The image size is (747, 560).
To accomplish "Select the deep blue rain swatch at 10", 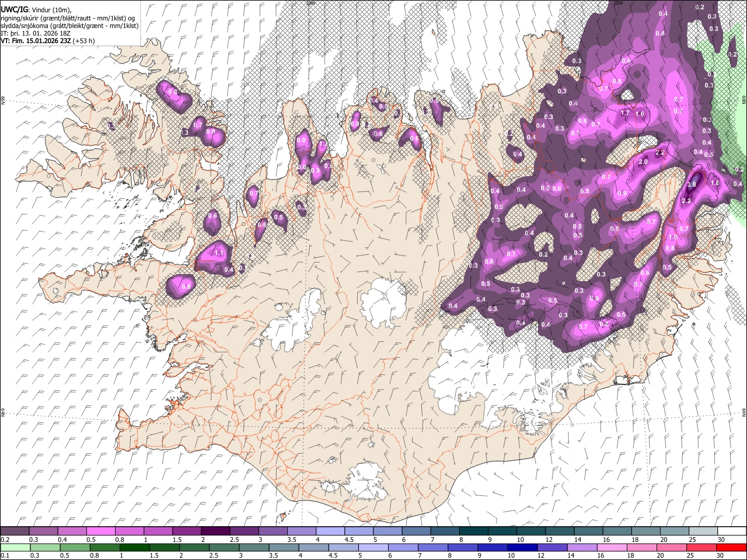I will pyautogui.click(x=522, y=548).
